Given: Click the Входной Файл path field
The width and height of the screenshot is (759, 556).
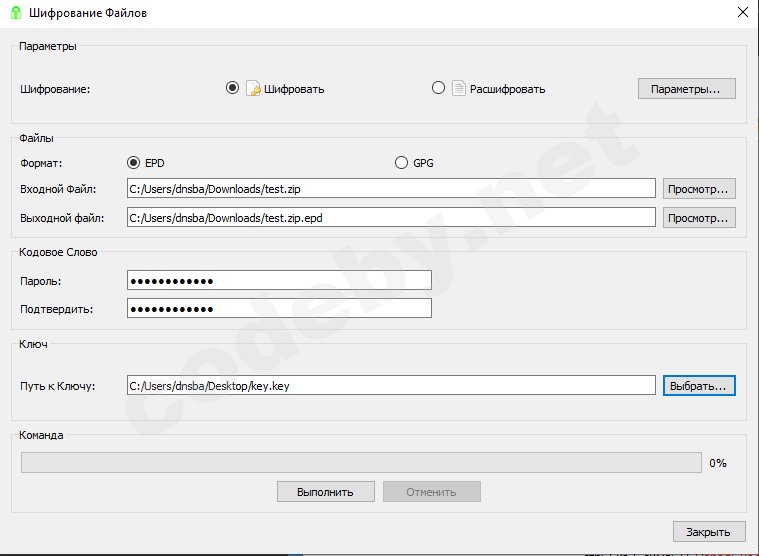Looking at the screenshot, I should (391, 188).
